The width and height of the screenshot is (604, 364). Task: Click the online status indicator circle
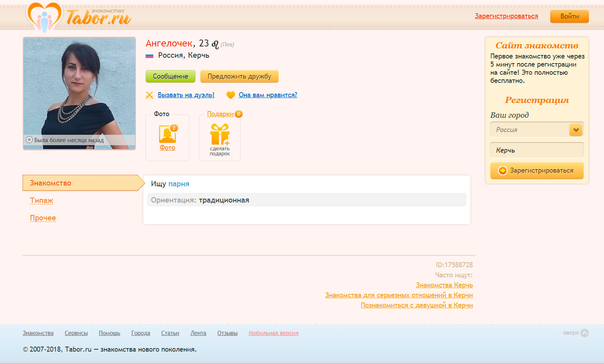click(29, 140)
